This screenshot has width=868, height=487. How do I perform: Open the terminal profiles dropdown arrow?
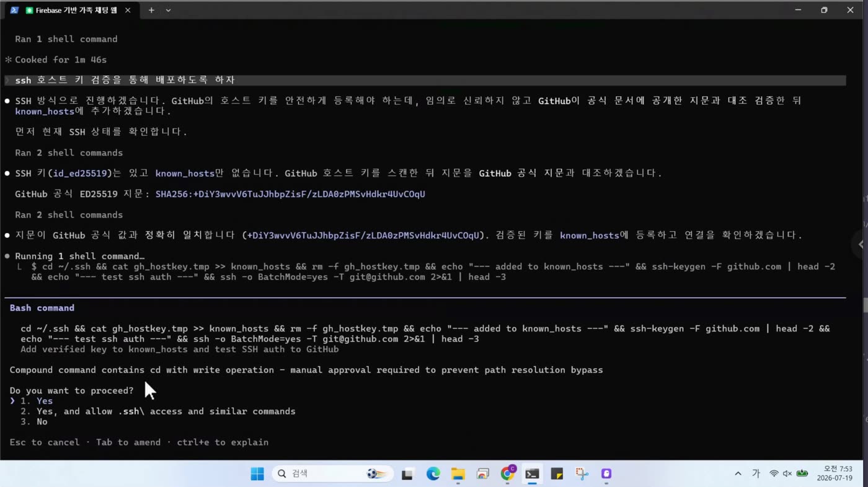(x=168, y=10)
